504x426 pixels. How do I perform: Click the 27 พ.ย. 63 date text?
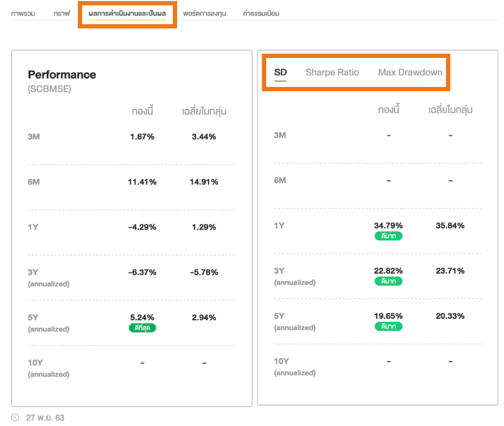pos(45,417)
